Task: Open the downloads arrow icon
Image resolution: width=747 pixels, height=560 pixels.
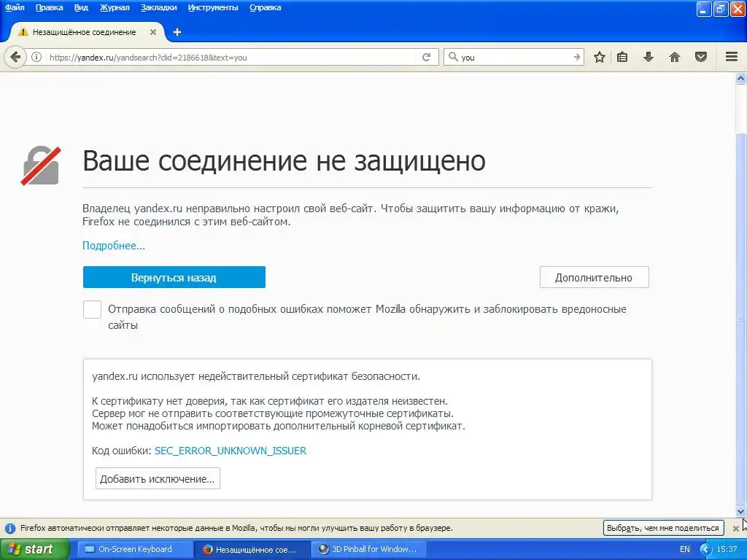Action: 648,58
